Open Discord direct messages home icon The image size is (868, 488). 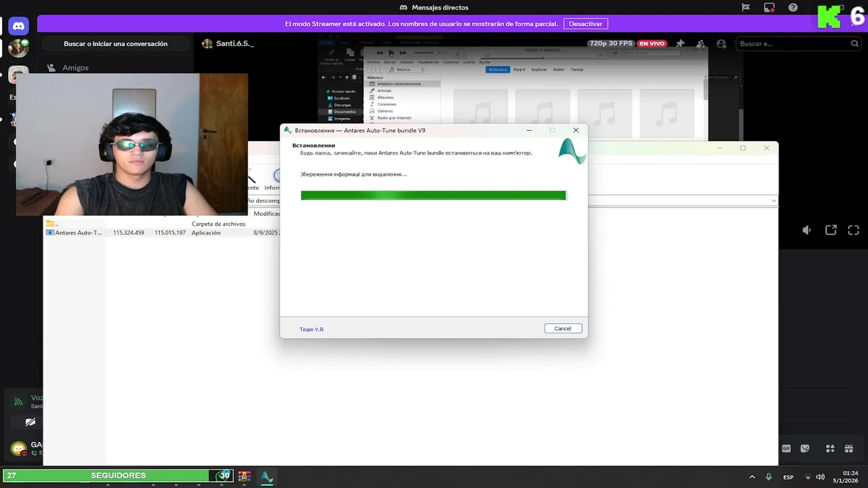[18, 26]
